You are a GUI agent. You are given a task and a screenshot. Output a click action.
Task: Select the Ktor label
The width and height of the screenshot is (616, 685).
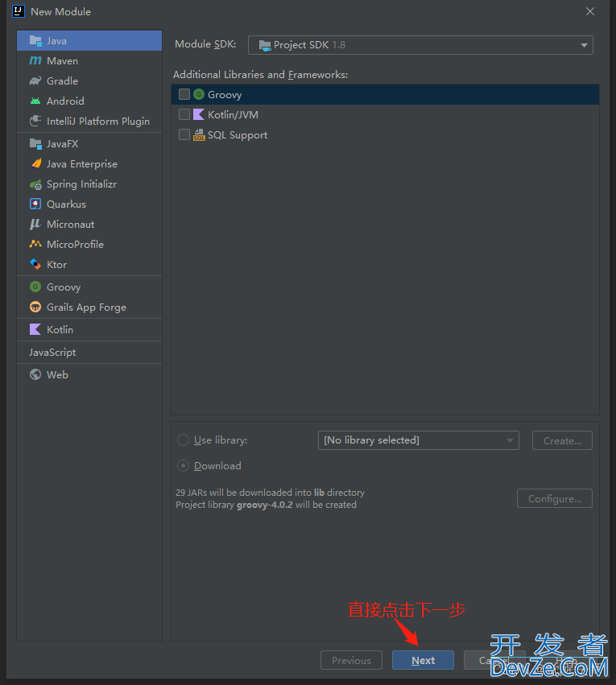[x=57, y=264]
